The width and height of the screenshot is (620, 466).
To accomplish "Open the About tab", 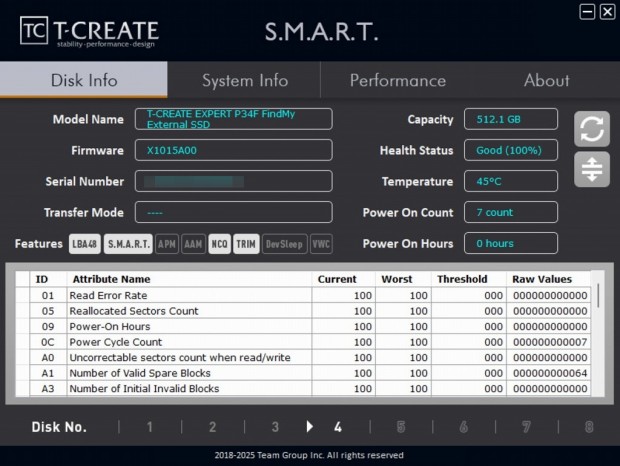I will 547,80.
